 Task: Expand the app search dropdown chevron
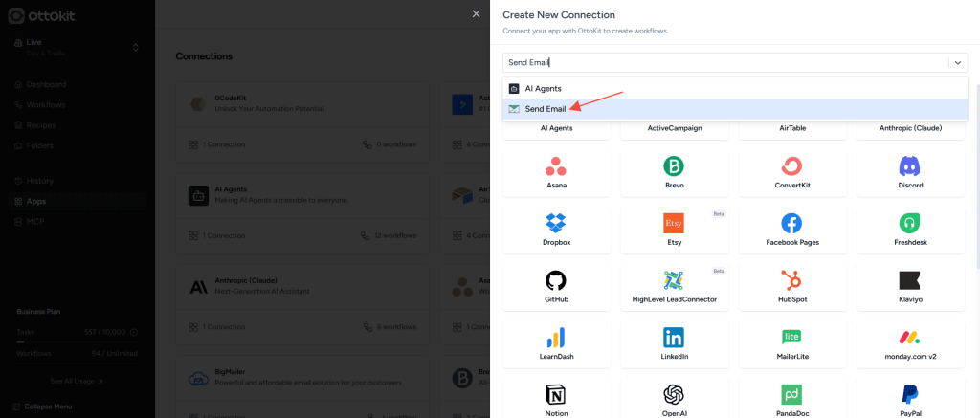click(x=957, y=63)
